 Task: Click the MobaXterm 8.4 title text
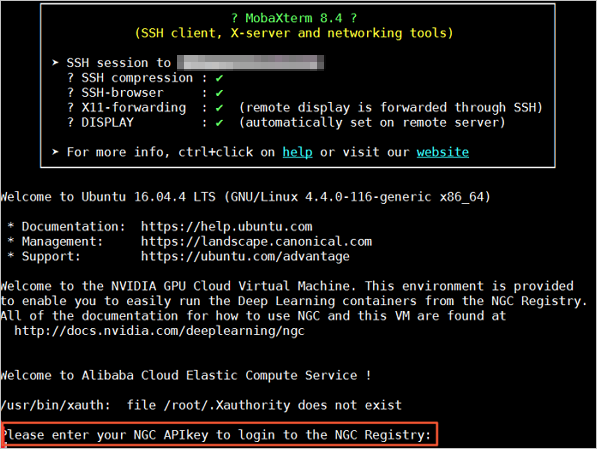(294, 18)
